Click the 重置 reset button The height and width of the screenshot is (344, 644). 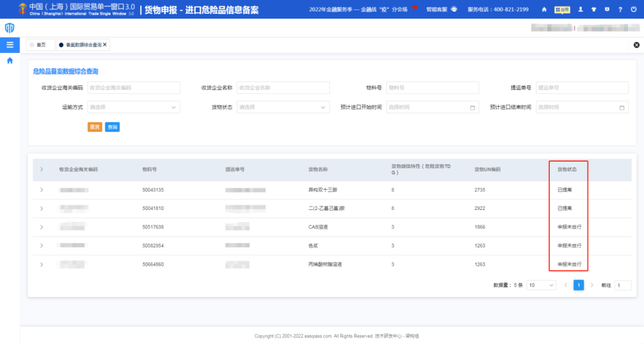[94, 126]
